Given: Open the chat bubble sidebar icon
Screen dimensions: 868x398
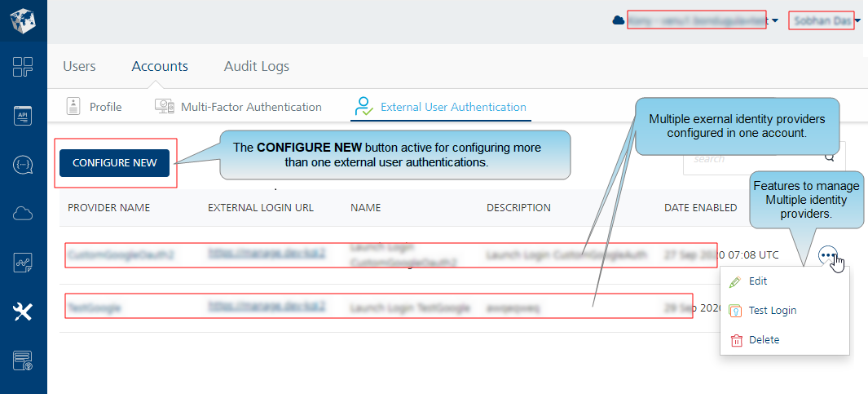Looking at the screenshot, I should (23, 165).
